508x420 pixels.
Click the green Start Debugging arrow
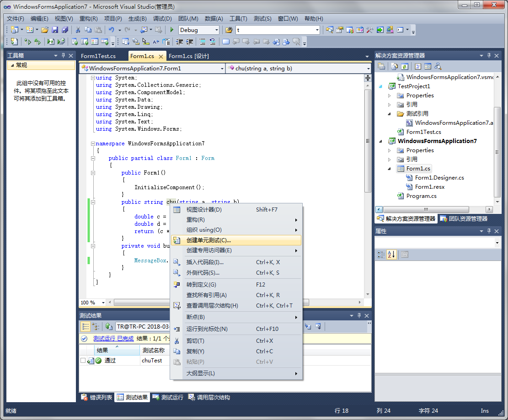pos(172,30)
